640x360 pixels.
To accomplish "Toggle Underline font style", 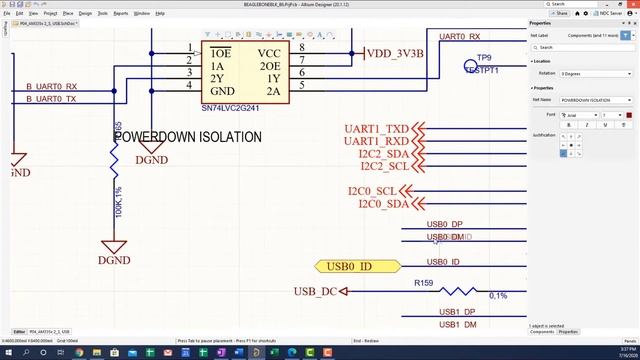I will (605, 125).
